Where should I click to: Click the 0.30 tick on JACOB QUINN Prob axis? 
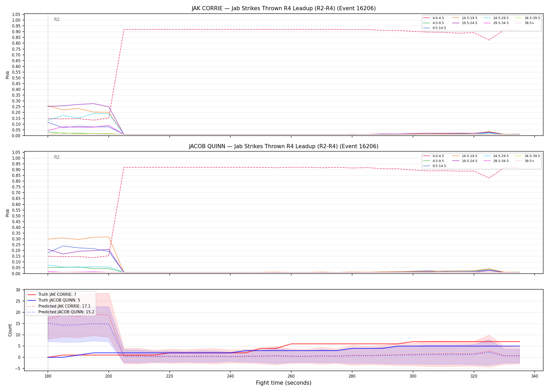pyautogui.click(x=16, y=239)
